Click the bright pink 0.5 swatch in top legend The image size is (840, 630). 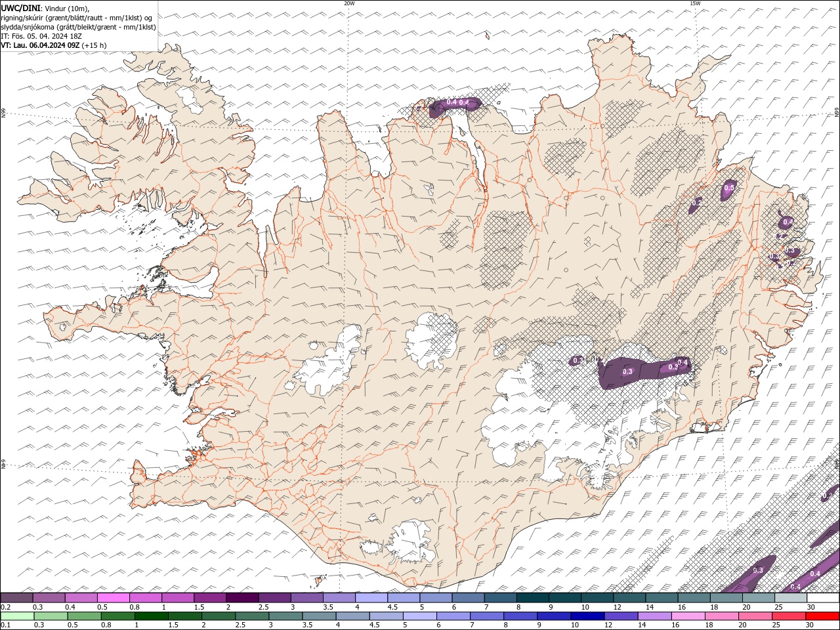tap(113, 598)
